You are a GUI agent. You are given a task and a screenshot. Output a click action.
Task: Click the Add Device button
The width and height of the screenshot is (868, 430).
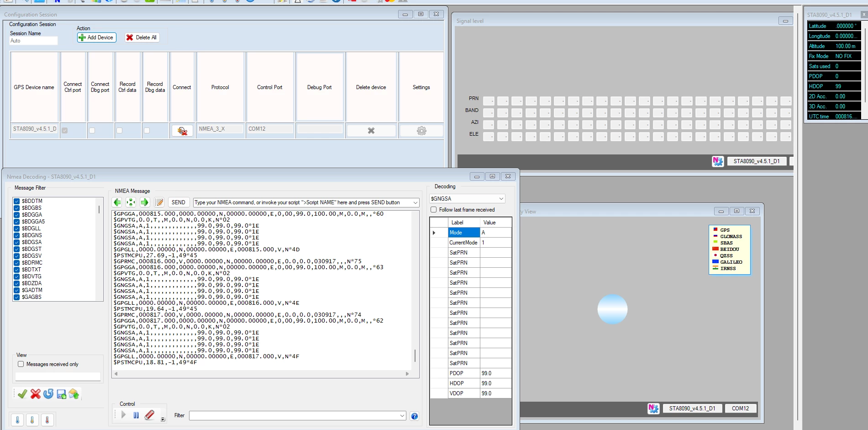tap(97, 37)
